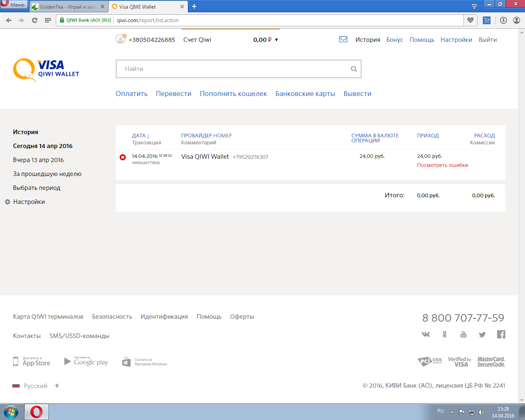Open the Оплатить section
525x420 pixels.
[132, 94]
